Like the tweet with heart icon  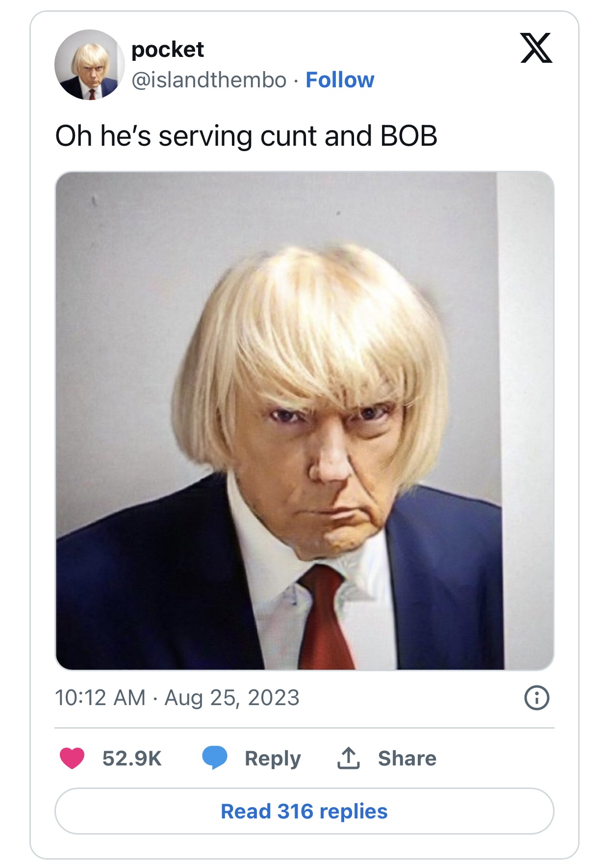click(x=72, y=758)
